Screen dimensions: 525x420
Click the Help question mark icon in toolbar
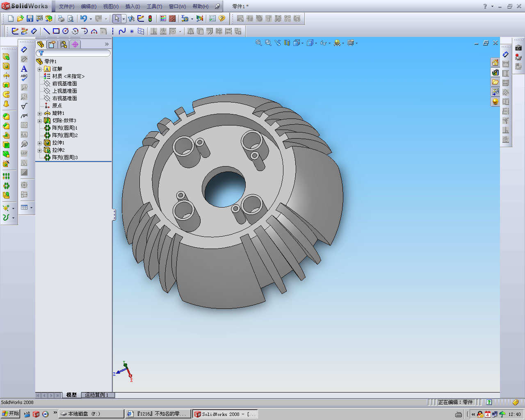(222, 18)
